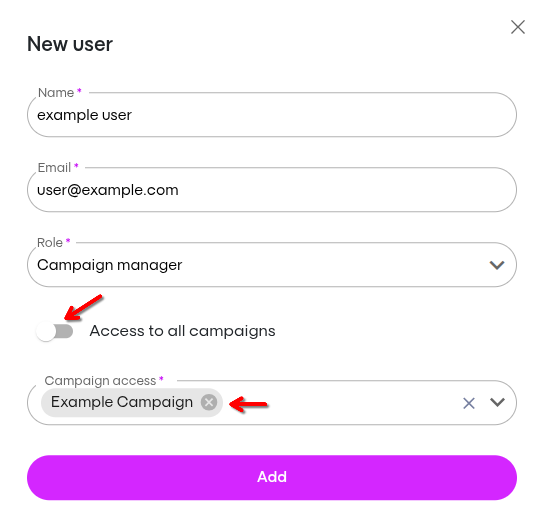Focus the Email input field

(x=272, y=190)
